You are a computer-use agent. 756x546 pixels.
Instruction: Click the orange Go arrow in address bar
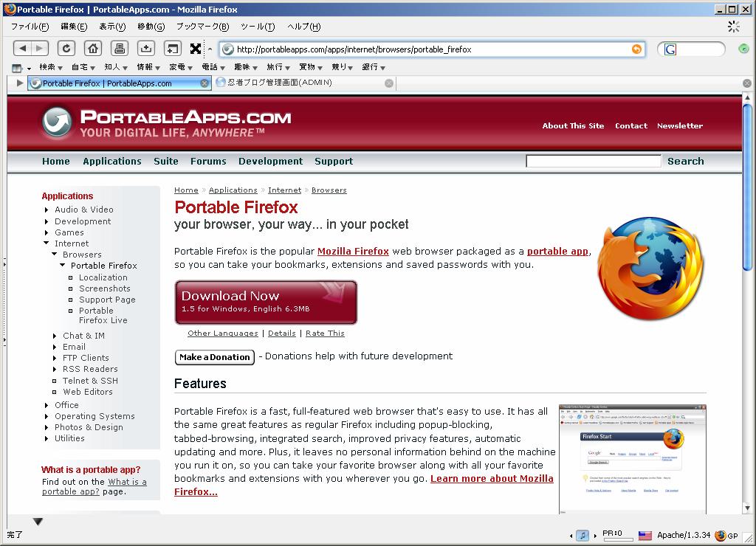[x=636, y=49]
